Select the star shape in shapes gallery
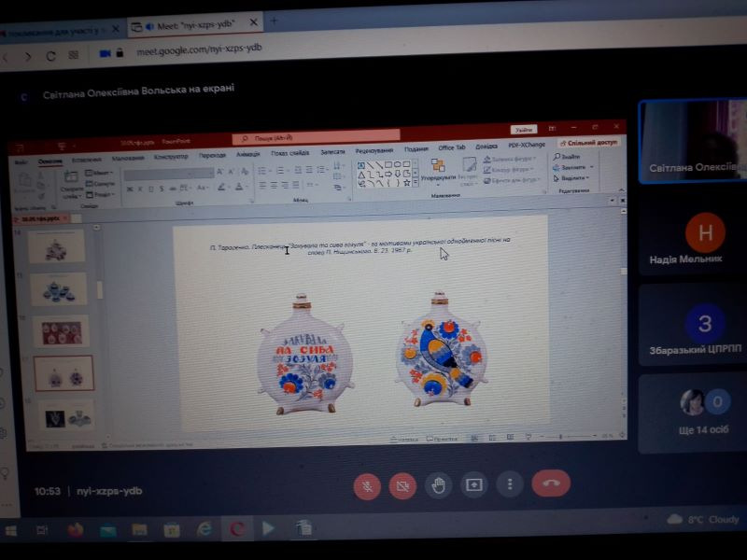The width and height of the screenshot is (747, 560). coord(406,183)
